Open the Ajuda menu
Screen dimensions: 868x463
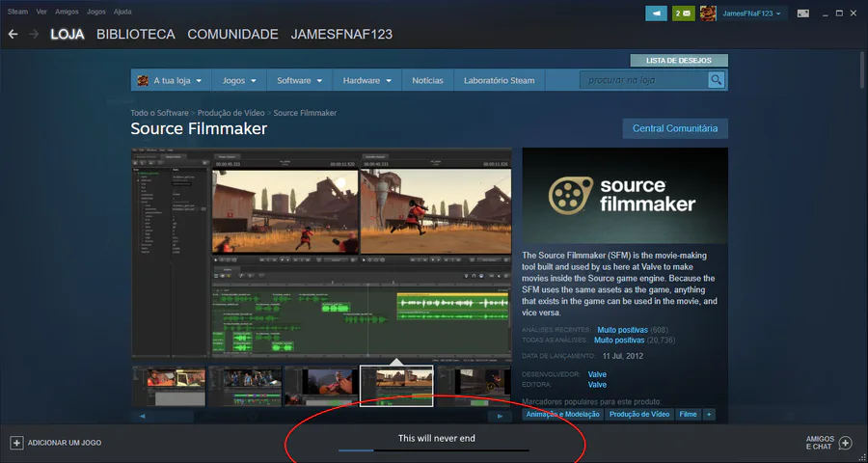tap(122, 12)
